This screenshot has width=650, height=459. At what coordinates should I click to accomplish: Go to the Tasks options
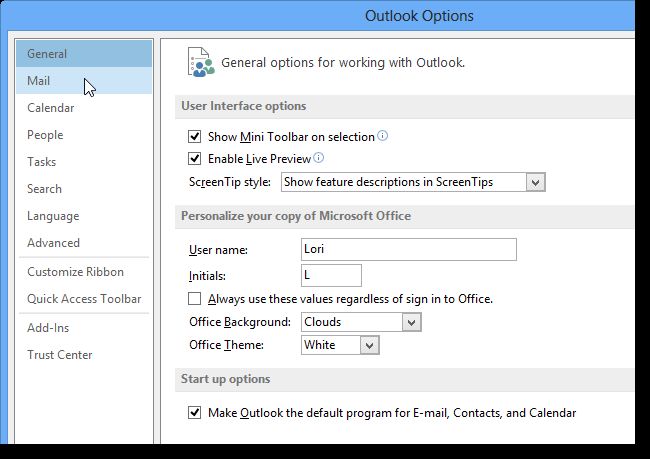(42, 162)
